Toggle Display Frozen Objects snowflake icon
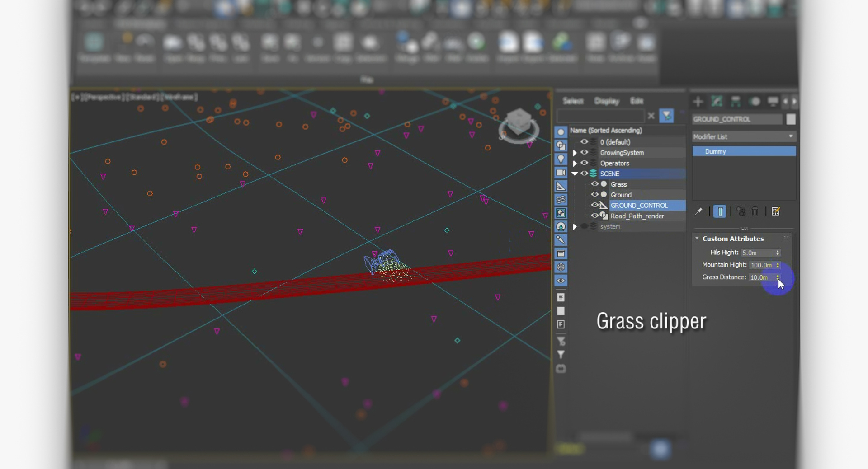Screen dimensions: 868x469 [561, 267]
